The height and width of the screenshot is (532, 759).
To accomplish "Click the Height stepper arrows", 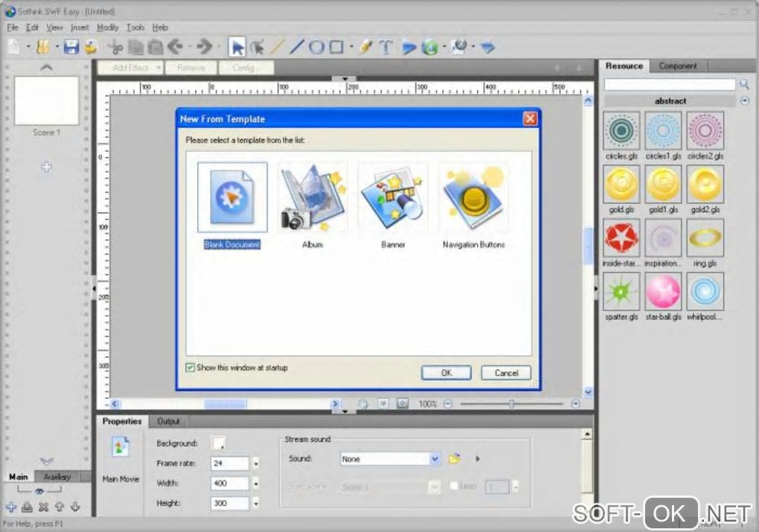I will click(255, 503).
